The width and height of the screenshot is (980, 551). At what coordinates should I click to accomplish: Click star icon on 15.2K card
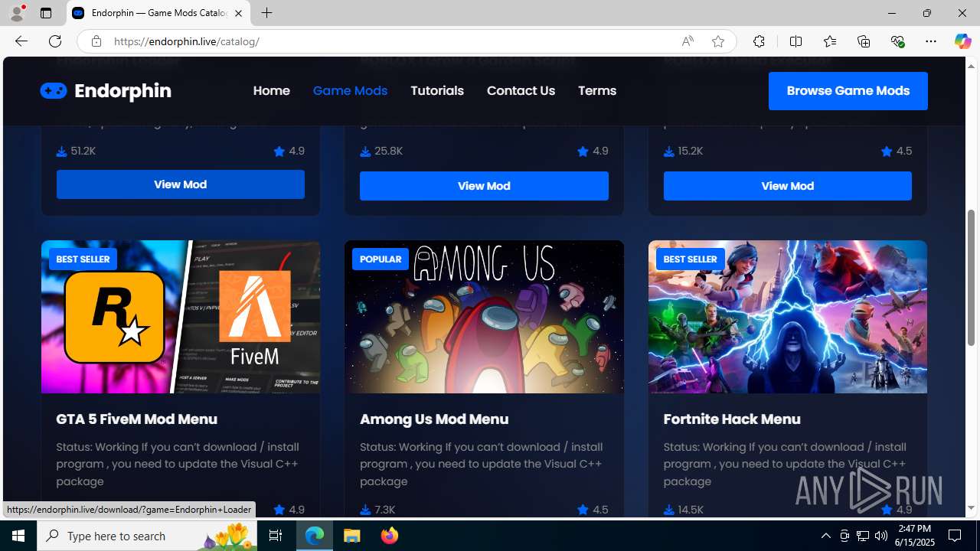[887, 151]
